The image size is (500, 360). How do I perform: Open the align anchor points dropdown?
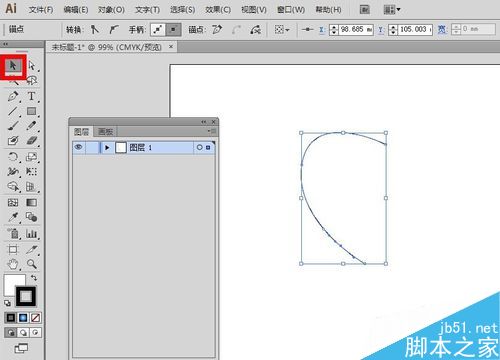click(x=282, y=30)
